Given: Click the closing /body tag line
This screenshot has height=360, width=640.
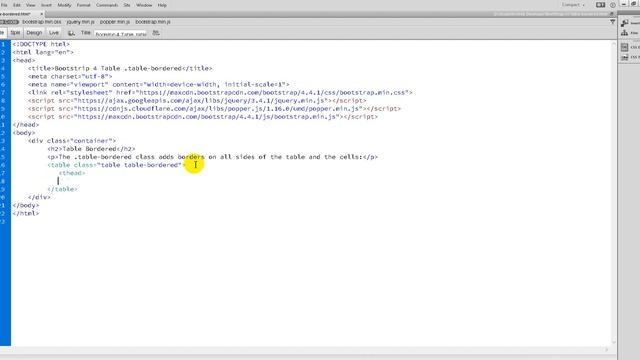Looking at the screenshot, I should pyautogui.click(x=26, y=205).
